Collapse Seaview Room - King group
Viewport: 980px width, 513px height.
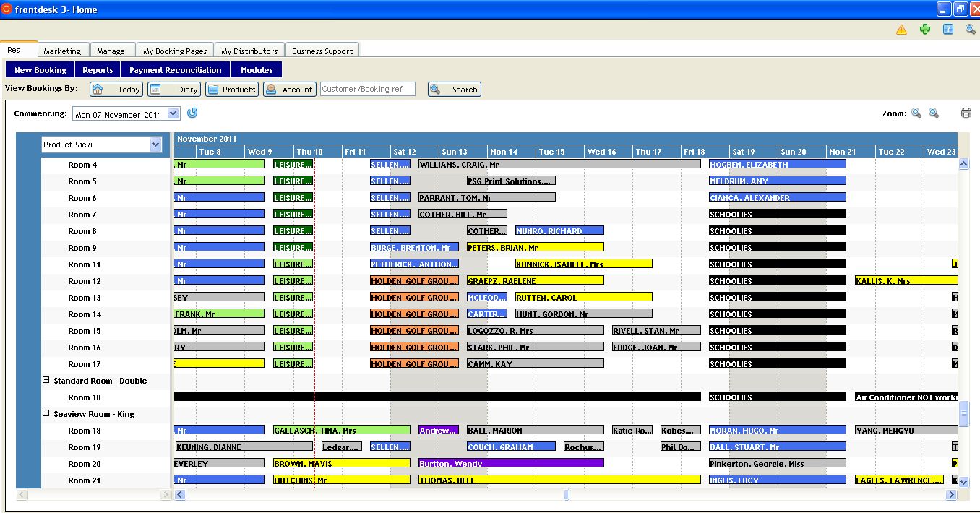click(x=46, y=413)
